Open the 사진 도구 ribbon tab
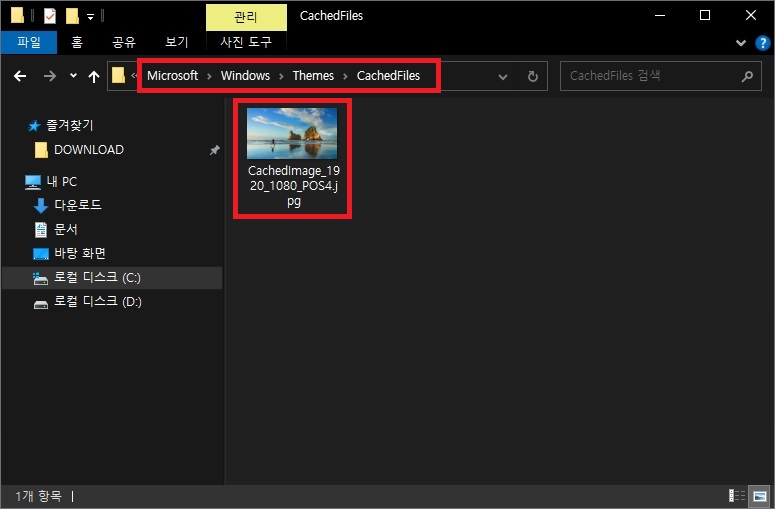Image resolution: width=775 pixels, height=509 pixels. pos(246,42)
